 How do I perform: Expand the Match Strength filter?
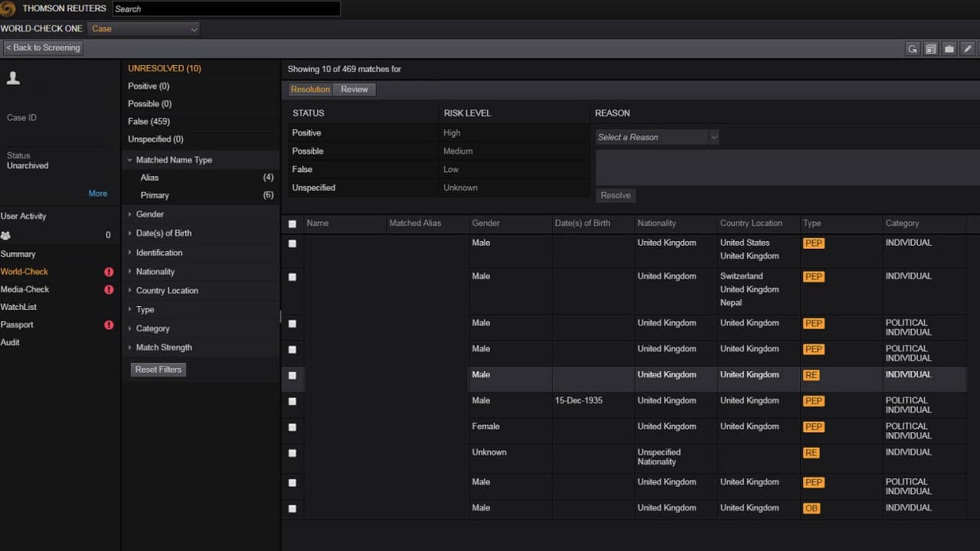pos(164,347)
